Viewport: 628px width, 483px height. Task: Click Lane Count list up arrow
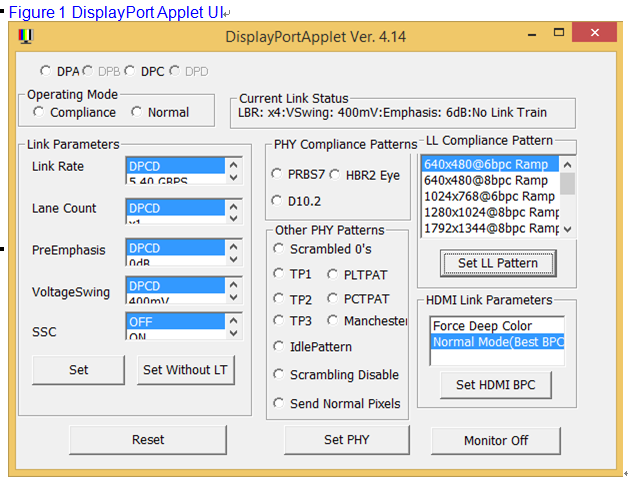(234, 206)
